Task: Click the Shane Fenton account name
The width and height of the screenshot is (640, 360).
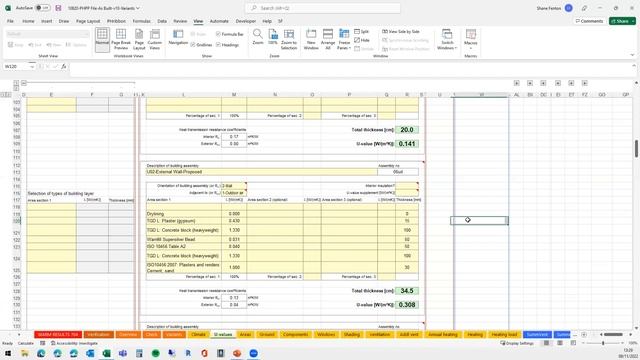Action: (x=549, y=8)
